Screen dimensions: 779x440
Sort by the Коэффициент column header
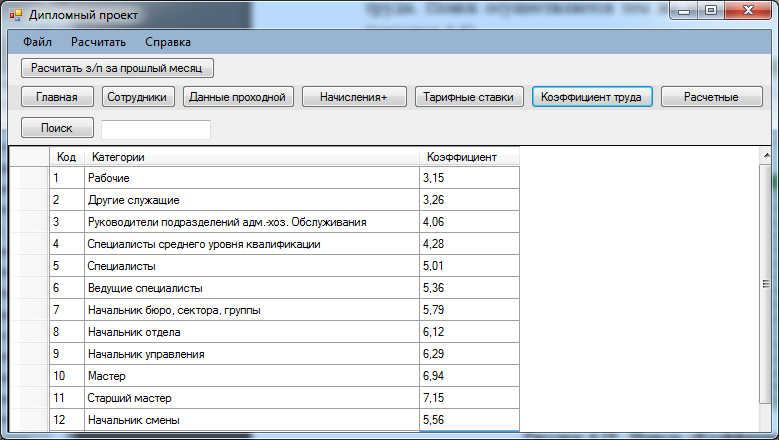[469, 157]
